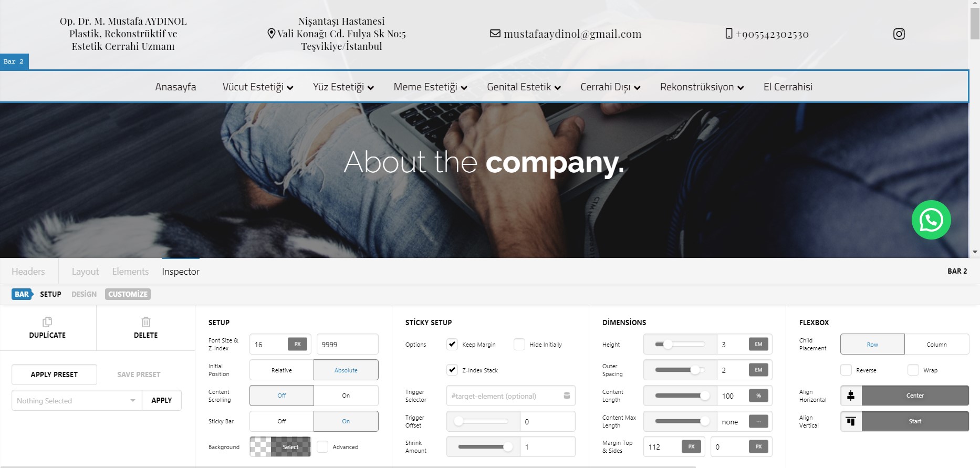Viewport: 980px width, 468px height.
Task: Click the Align Vertical start icon
Action: point(851,421)
